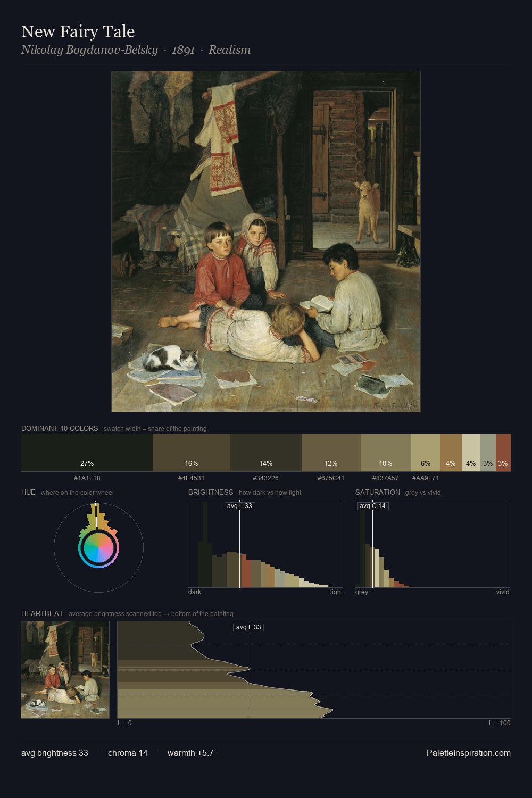This screenshot has height=798, width=532.
Task: Click the hex code '#1A1F18' label
Action: (87, 478)
